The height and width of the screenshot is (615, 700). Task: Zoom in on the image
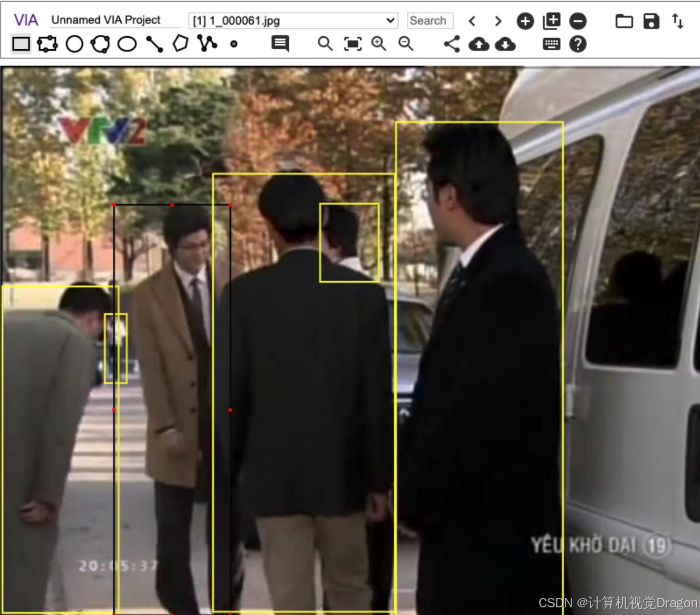click(378, 44)
